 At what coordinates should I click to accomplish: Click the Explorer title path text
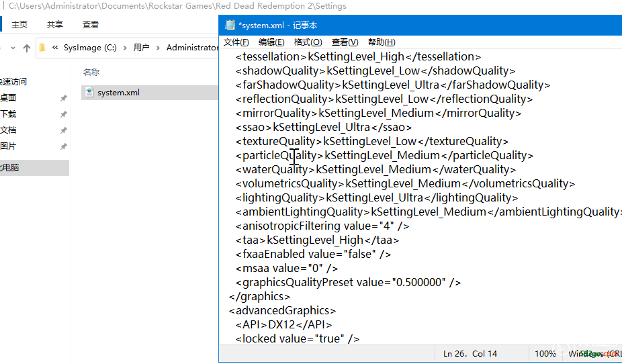(177, 6)
